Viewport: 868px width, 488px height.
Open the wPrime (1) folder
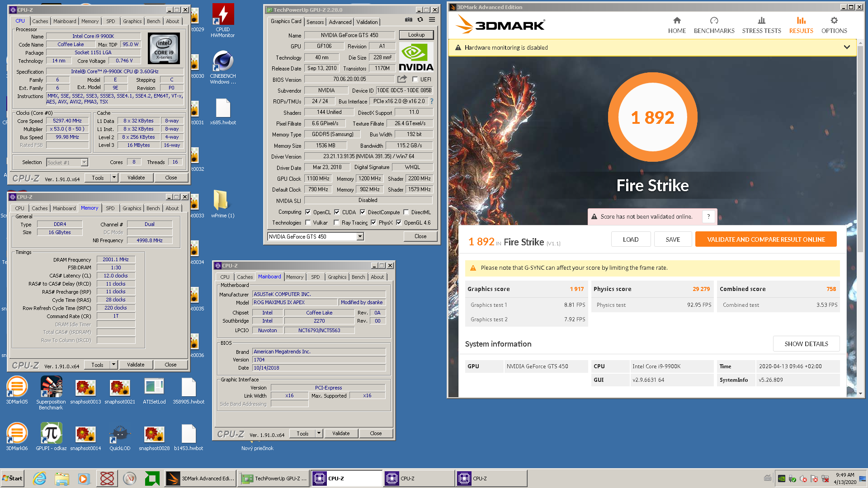point(223,204)
